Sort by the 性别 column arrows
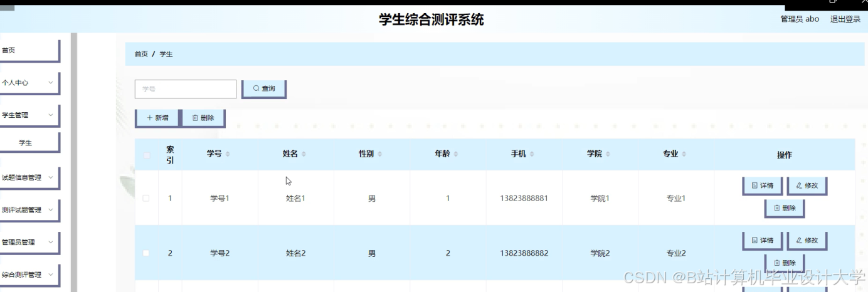This screenshot has width=868, height=292. point(379,154)
